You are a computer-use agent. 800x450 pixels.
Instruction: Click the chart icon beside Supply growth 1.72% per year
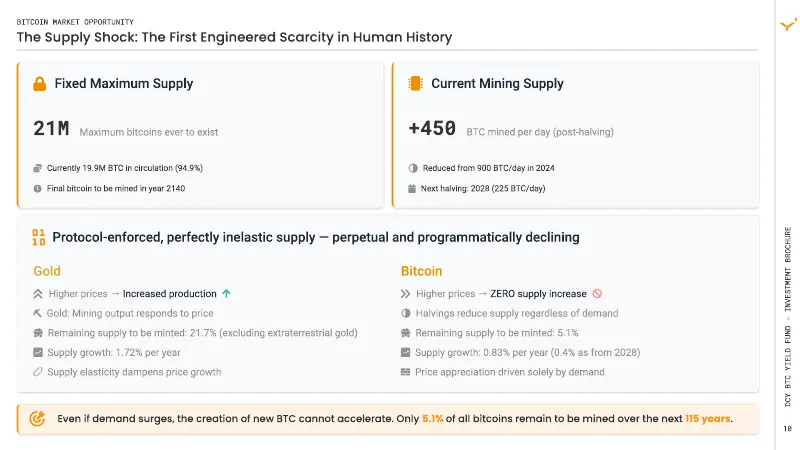click(x=38, y=352)
